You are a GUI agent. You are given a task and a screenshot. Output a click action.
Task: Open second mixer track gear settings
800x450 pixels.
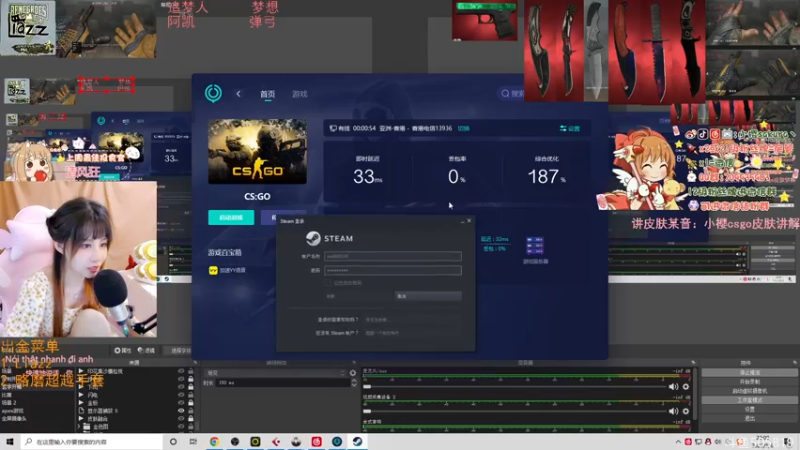[686, 411]
